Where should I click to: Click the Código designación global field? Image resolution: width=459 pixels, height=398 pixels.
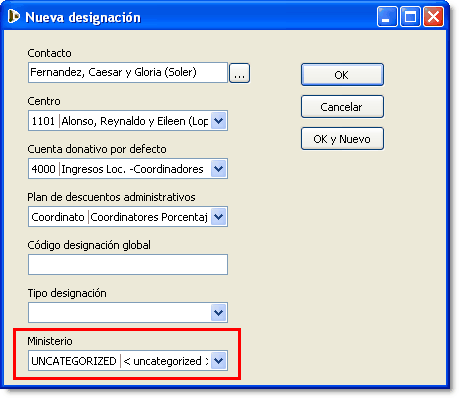[128, 265]
